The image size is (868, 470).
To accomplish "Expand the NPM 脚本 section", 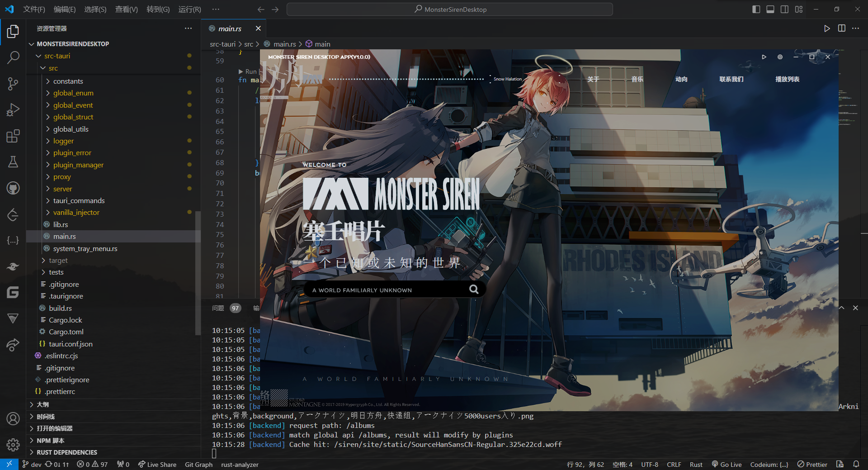I will [50, 441].
